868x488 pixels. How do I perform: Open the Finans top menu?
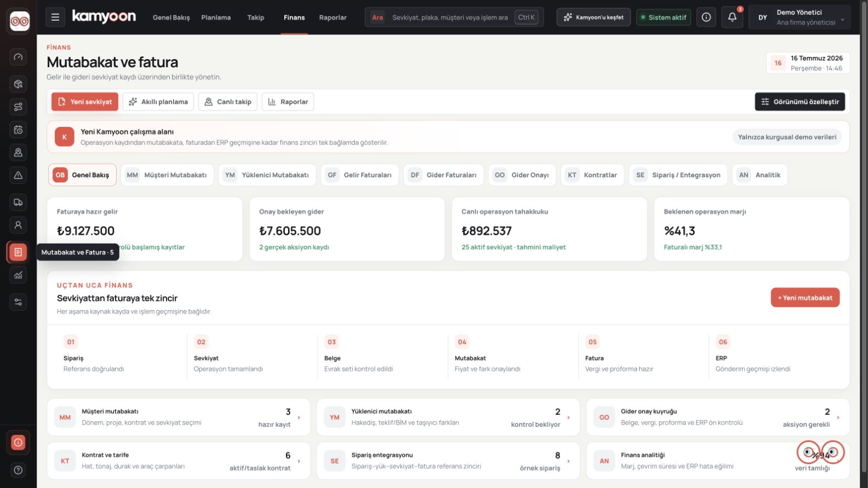294,18
